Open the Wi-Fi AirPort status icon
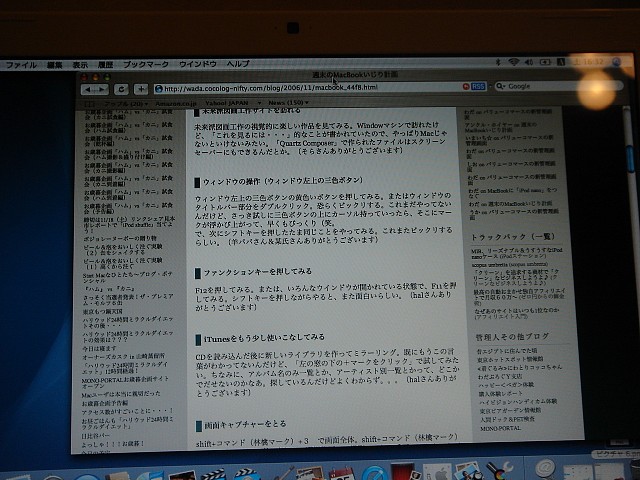640x480 pixels. click(x=513, y=62)
